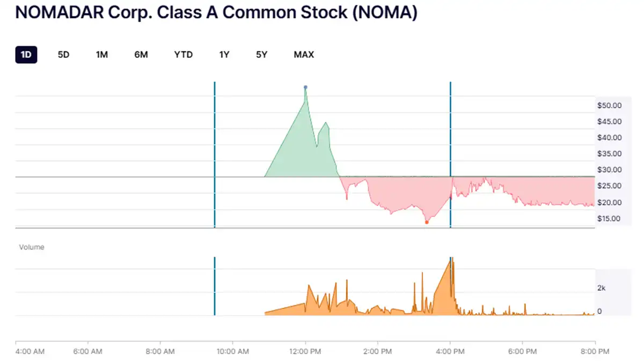This screenshot has width=644, height=362.
Task: Select the YTD range option
Action: [183, 54]
